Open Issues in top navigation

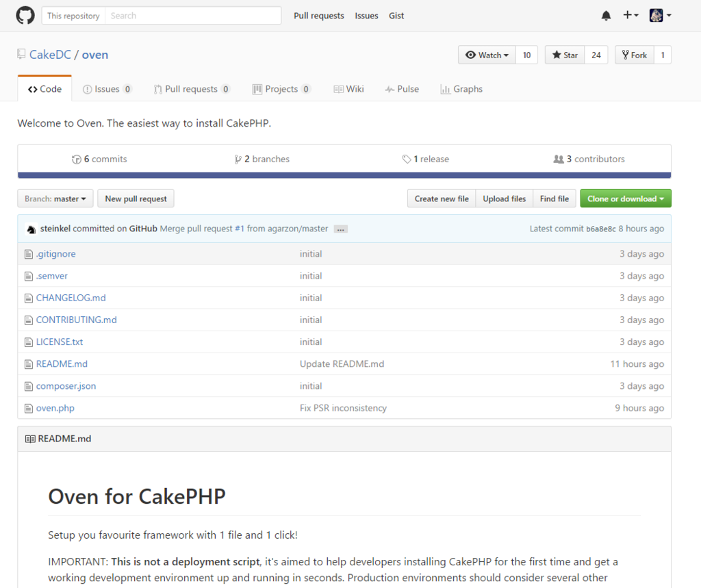click(x=366, y=16)
